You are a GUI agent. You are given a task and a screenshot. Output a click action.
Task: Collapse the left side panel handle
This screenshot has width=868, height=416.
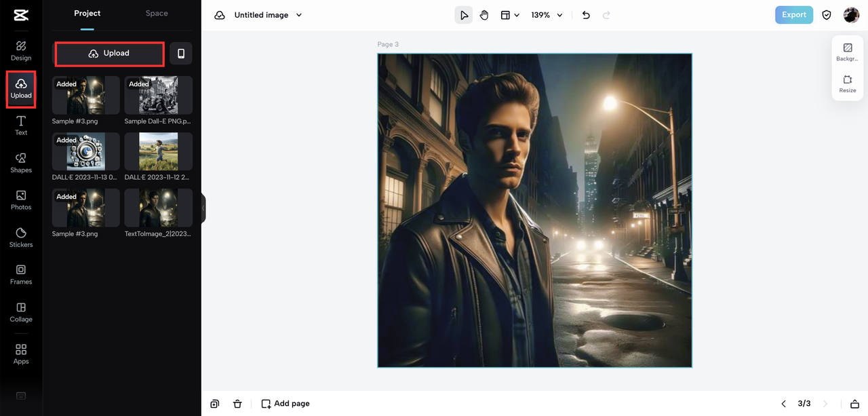pyautogui.click(x=203, y=208)
